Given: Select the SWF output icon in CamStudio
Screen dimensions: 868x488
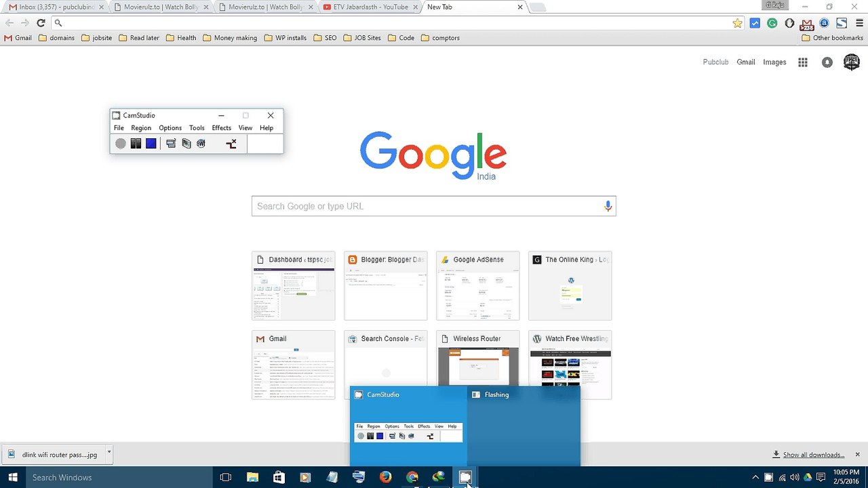Looking at the screenshot, I should tap(201, 144).
